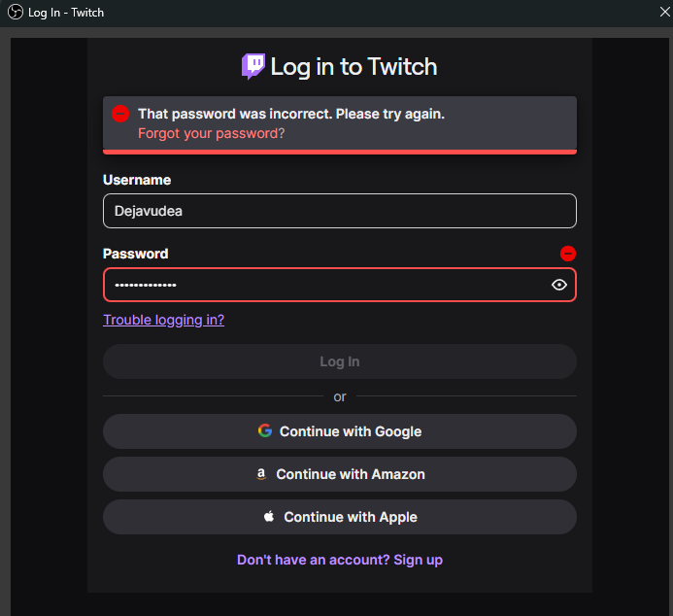
Task: Click the "password was incorrect" error message
Action: [291, 114]
